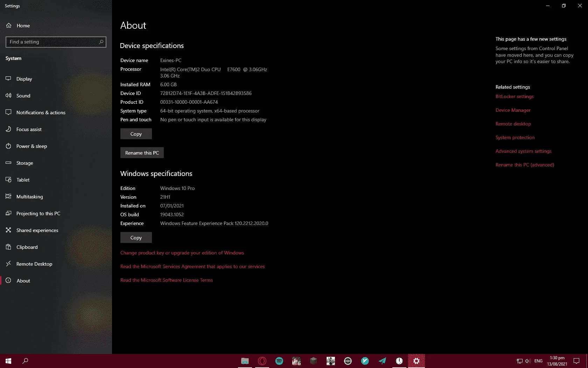Switch to Opera browser in taskbar
This screenshot has width=588, height=368.
coord(262,361)
